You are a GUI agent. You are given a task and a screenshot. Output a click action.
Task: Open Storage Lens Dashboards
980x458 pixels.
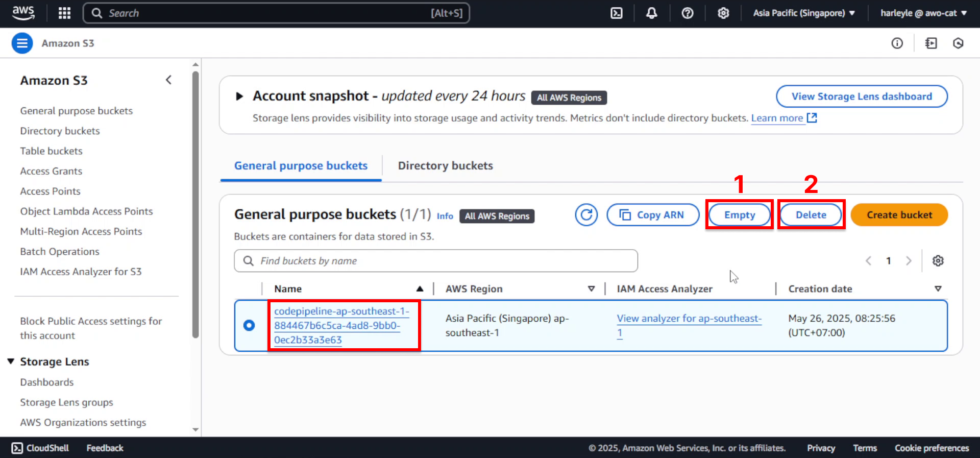(47, 382)
